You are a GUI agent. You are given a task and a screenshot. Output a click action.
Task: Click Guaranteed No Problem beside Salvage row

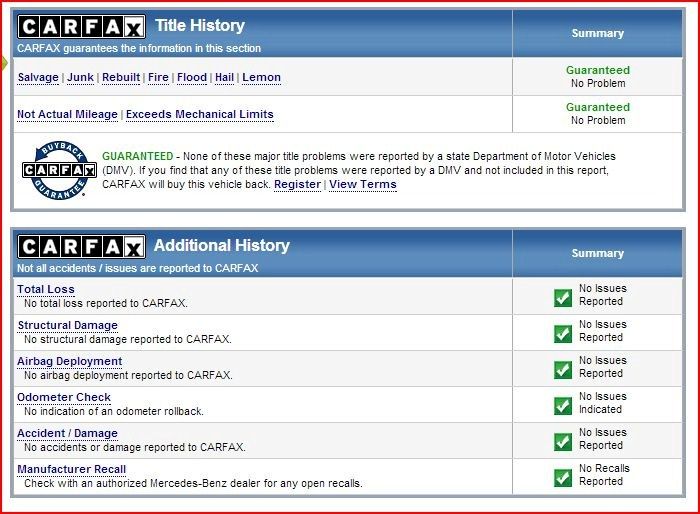click(x=598, y=77)
